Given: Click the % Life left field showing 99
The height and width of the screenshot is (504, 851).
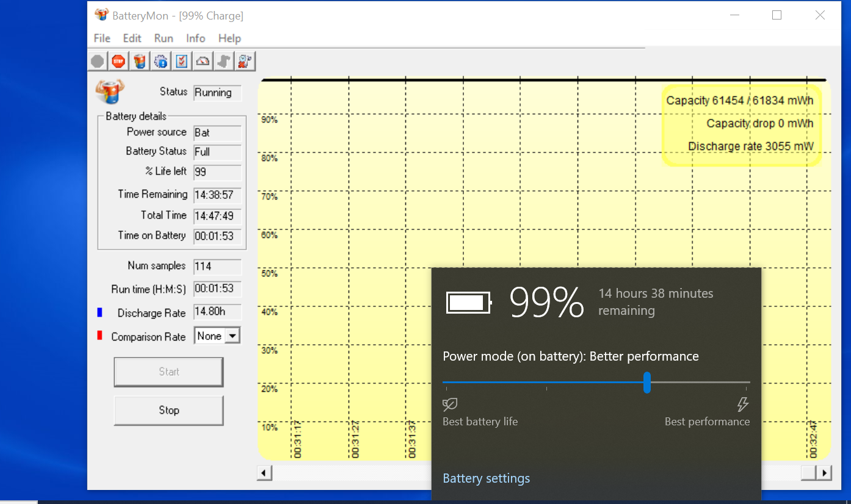Looking at the screenshot, I should 217,173.
